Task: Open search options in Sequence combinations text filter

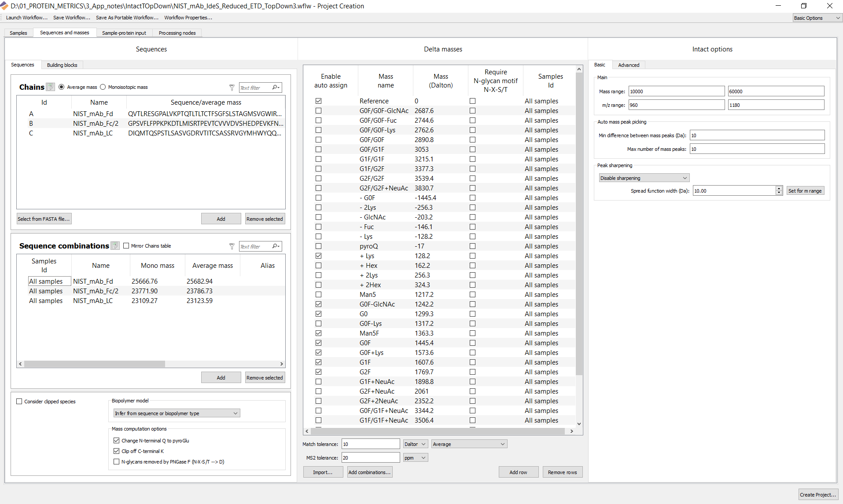Action: coord(276,246)
